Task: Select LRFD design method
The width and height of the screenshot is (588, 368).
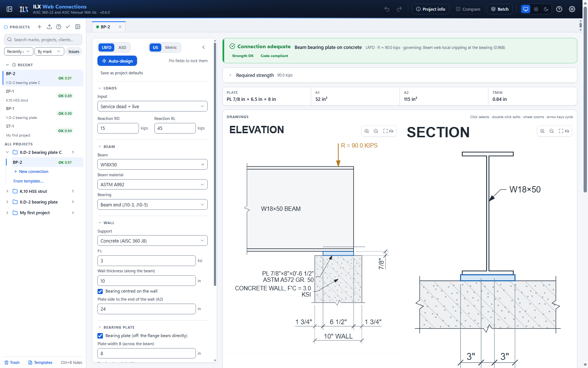Action: pyautogui.click(x=107, y=47)
